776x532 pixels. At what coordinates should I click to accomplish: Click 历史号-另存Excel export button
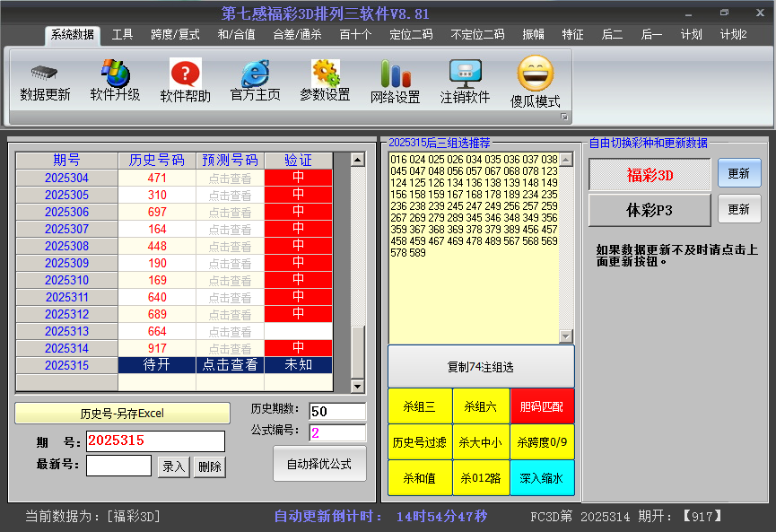click(124, 413)
